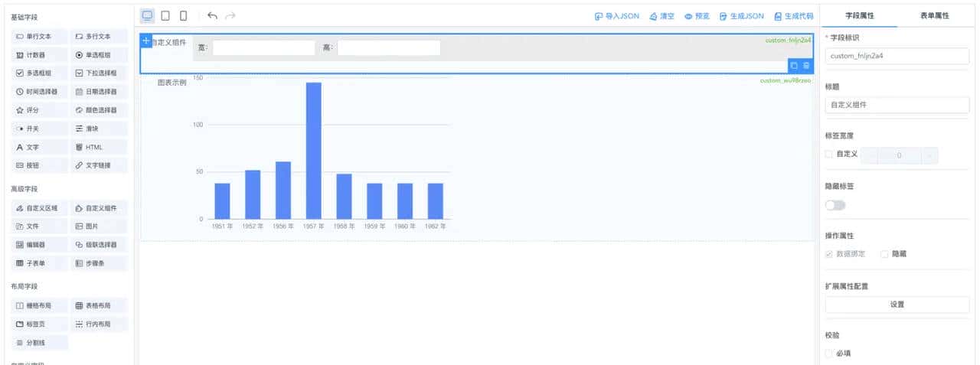Add 自定义组件 from advanced fields
The image size is (980, 365).
point(99,208)
